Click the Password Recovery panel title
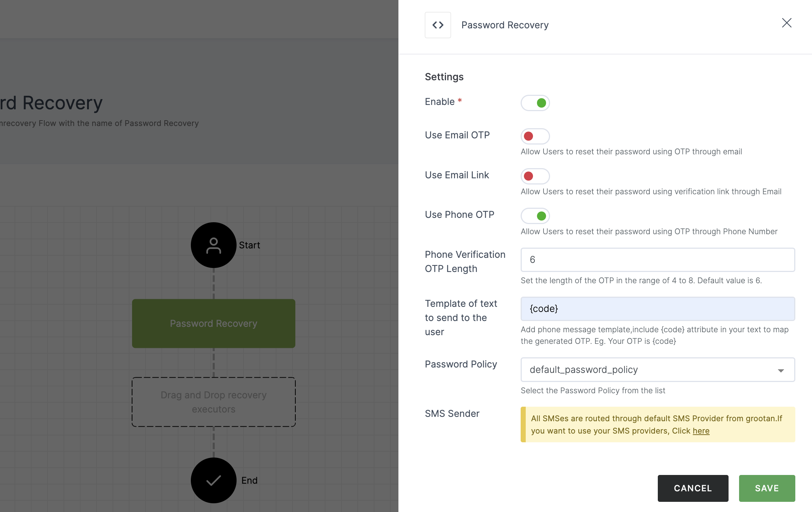The image size is (812, 512). click(x=504, y=25)
